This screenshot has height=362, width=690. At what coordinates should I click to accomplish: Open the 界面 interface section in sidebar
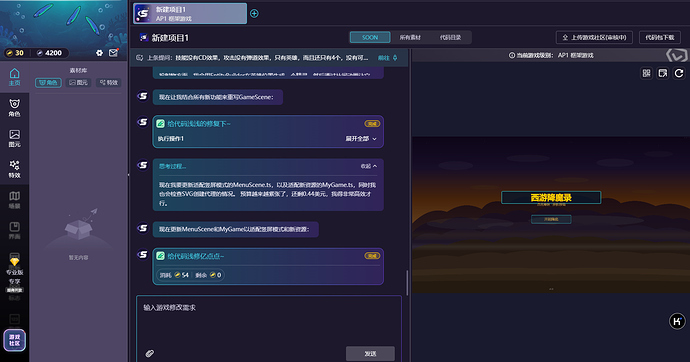[x=15, y=230]
